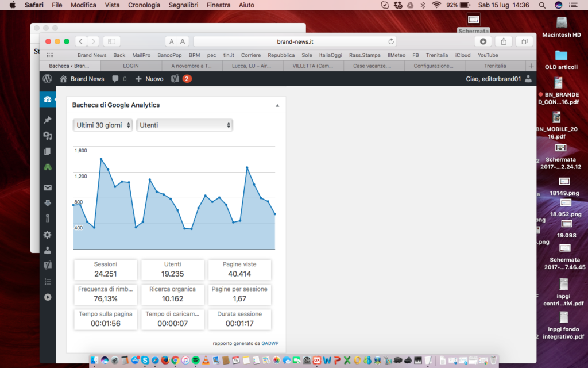Open Posts via the pushpin sidebar icon
Viewport: 588px width, 368px height.
point(47,120)
